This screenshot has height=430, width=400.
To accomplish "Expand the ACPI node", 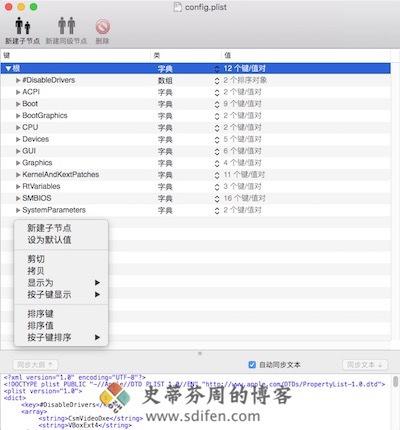I will (x=18, y=92).
